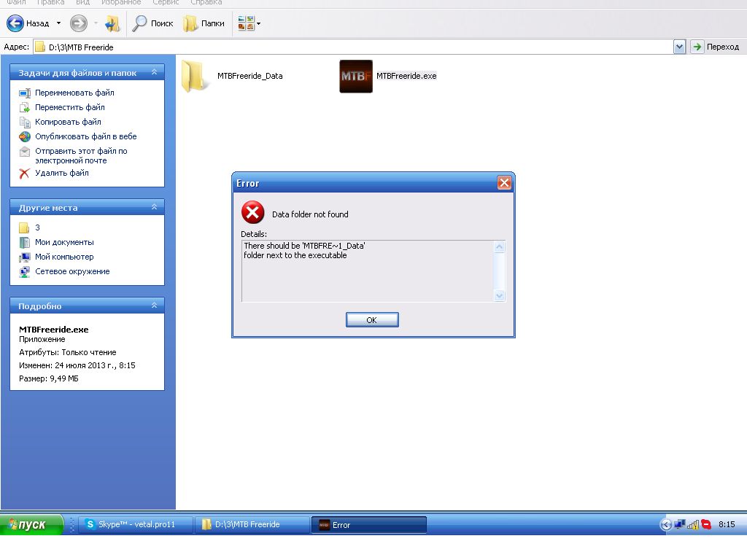Image resolution: width=747 pixels, height=560 pixels.
Task: Click the network monitors tray icon
Action: point(679,524)
